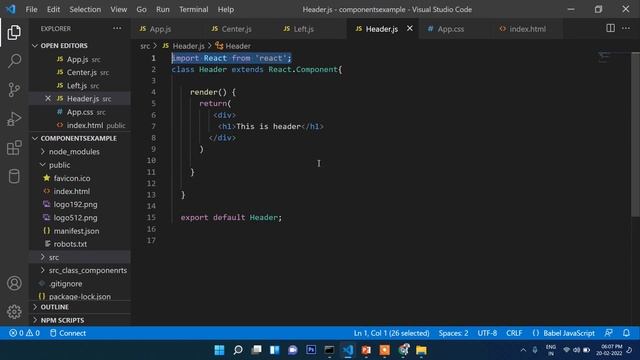640x360 pixels.
Task: Click the VS Code logo in title bar
Action: coord(11,9)
